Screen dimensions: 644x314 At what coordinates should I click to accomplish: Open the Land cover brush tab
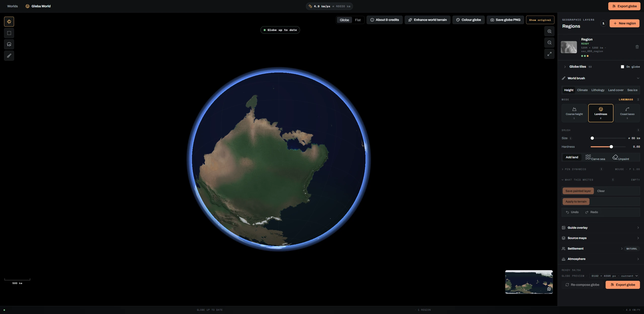pyautogui.click(x=616, y=90)
